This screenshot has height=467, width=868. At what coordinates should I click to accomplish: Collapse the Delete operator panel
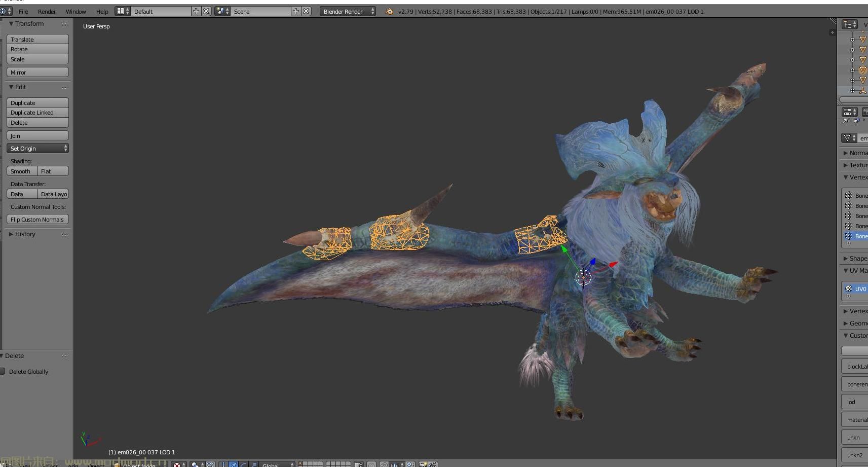pyautogui.click(x=2, y=356)
